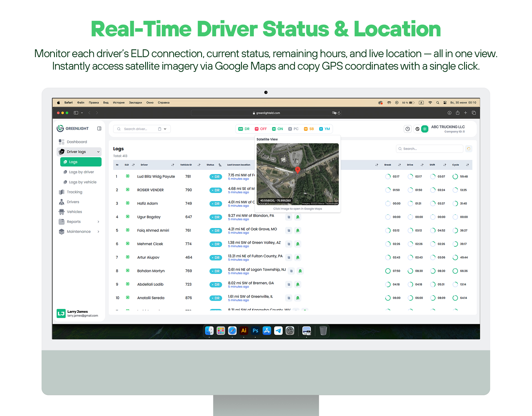Click Safari reload page icon
Screen dimensions: 532x416
[339, 113]
